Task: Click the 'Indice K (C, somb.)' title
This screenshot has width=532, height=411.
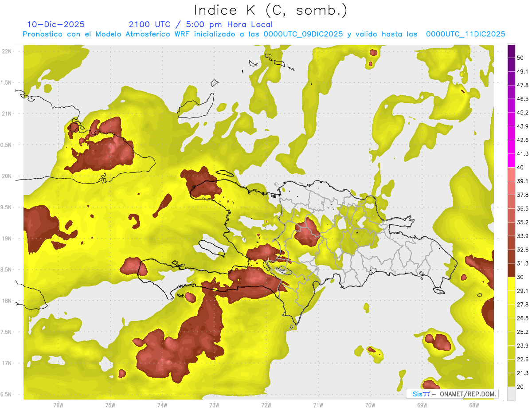Action: [270, 11]
